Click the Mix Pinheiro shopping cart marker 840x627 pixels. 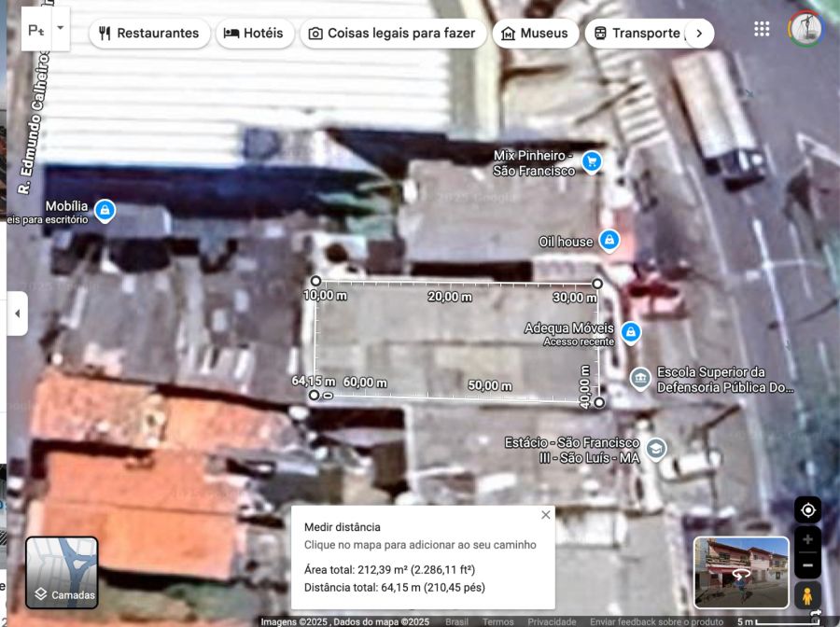pyautogui.click(x=591, y=162)
